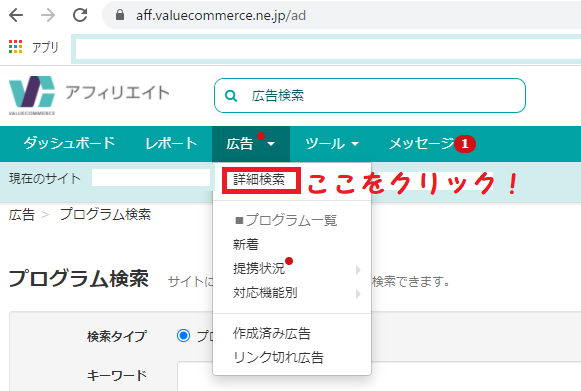The image size is (581, 391).
Task: Select 詳細検索 in the 広告 menu
Action: point(259,180)
